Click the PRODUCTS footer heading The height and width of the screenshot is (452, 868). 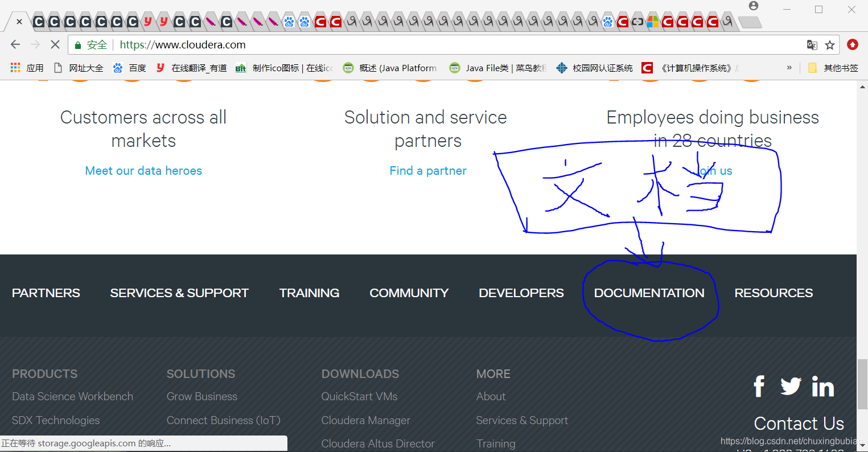point(45,374)
